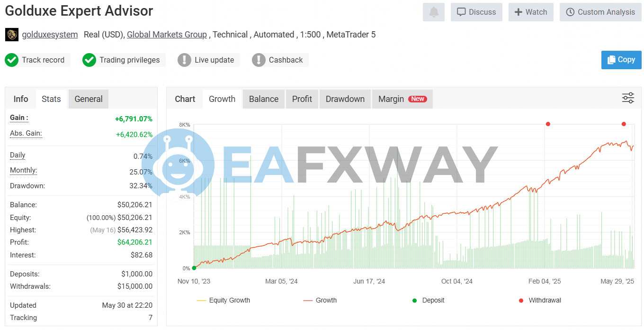Image resolution: width=644 pixels, height=330 pixels.
Task: Click the green deposit dot on chart
Action: (194, 268)
